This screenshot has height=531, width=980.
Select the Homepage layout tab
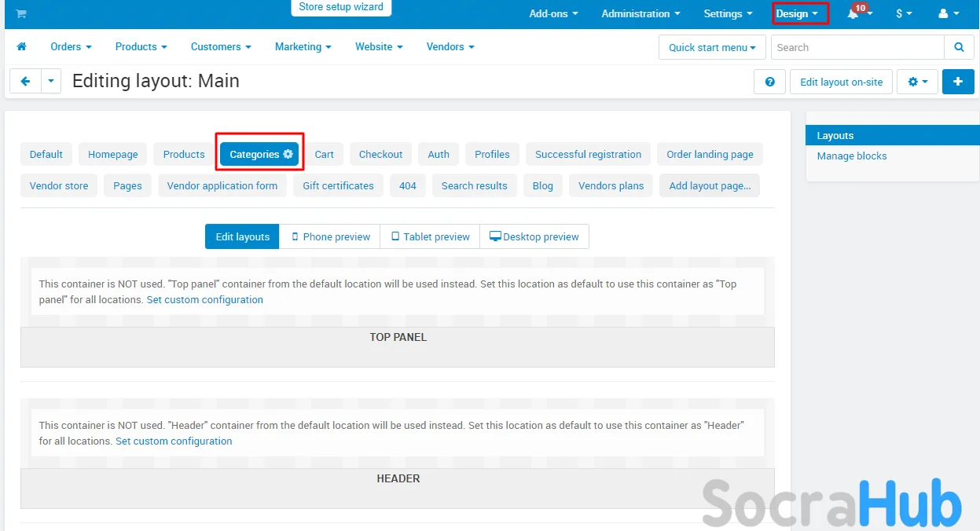tap(113, 154)
